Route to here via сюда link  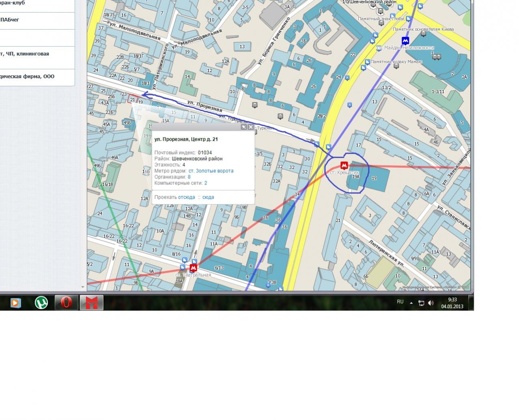(x=208, y=197)
